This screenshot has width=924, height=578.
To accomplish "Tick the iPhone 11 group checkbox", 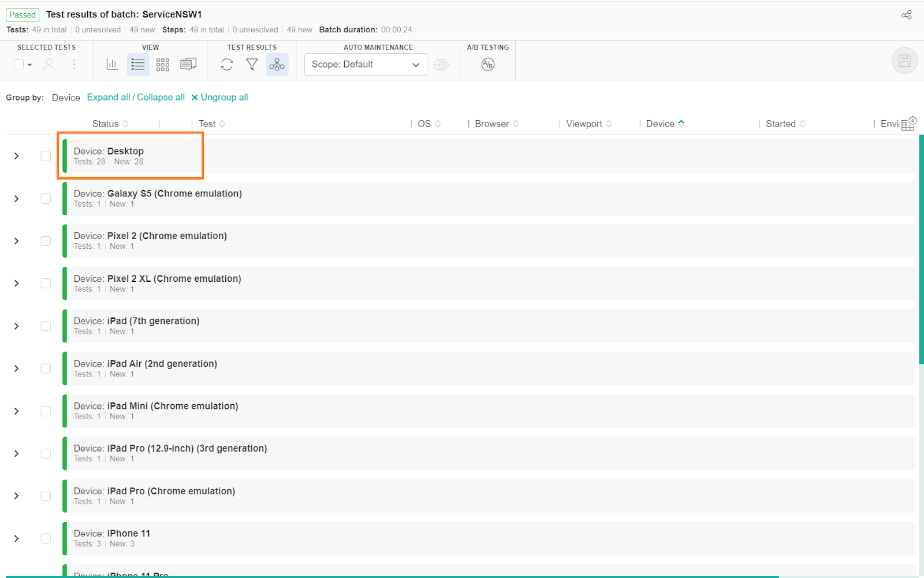I will pos(46,539).
